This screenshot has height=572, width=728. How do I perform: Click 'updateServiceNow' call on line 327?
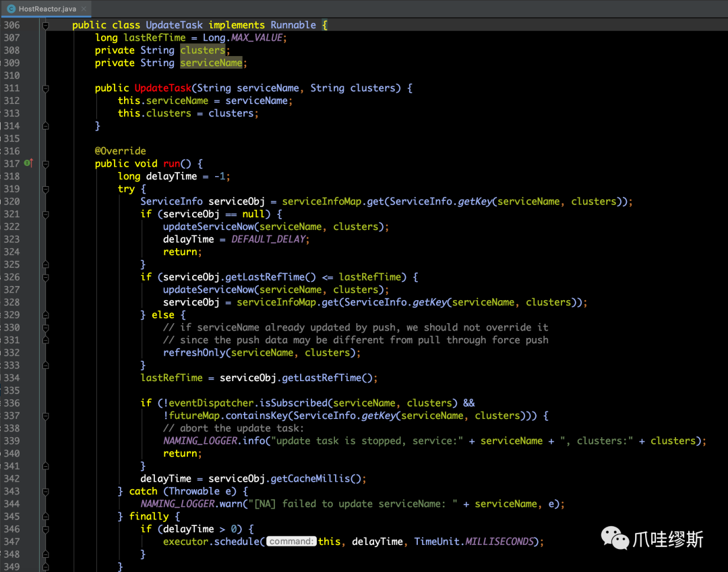pos(208,289)
